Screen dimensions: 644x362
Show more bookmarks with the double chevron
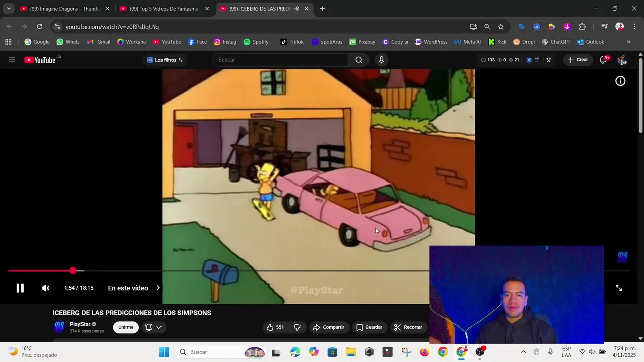tap(629, 42)
